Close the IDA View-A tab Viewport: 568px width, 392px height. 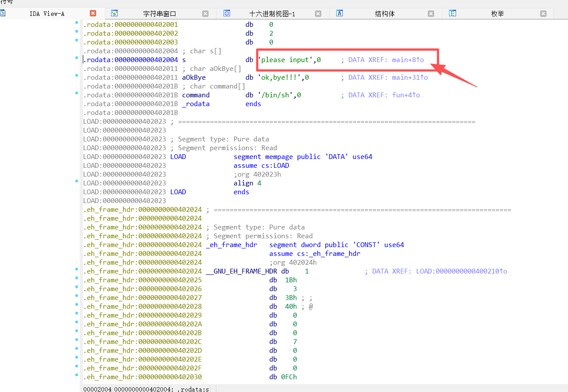point(93,14)
